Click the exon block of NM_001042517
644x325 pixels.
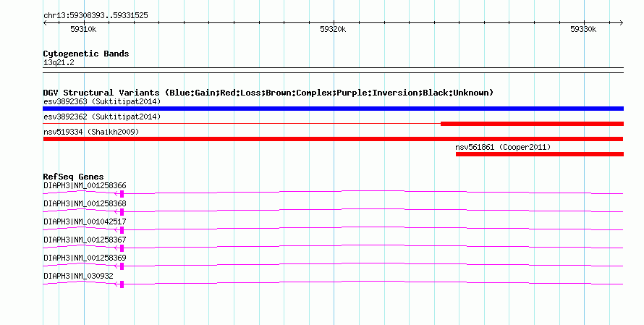click(x=122, y=230)
